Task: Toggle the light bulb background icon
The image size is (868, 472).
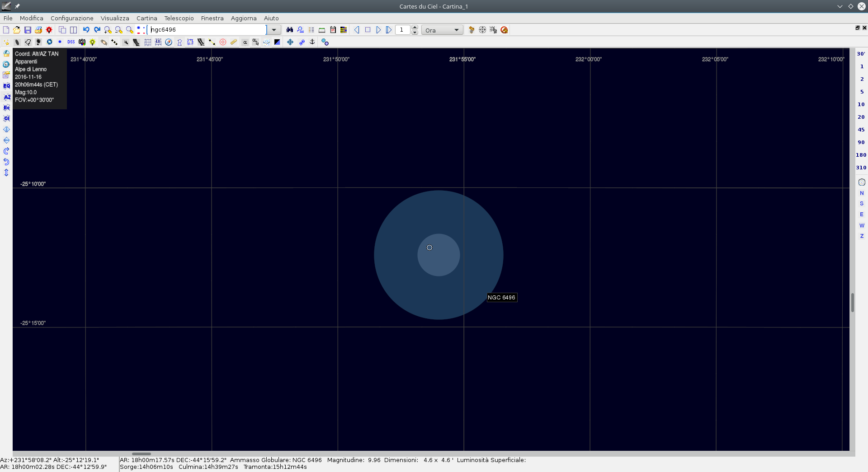Action: [93, 42]
